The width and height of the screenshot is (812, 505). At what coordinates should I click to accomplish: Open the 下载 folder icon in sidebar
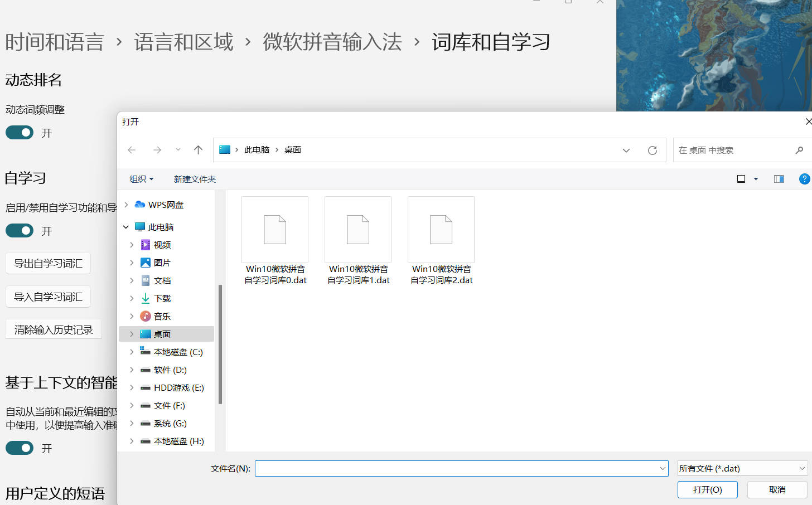(x=145, y=298)
